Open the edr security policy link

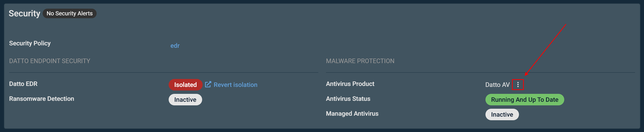pyautogui.click(x=175, y=46)
